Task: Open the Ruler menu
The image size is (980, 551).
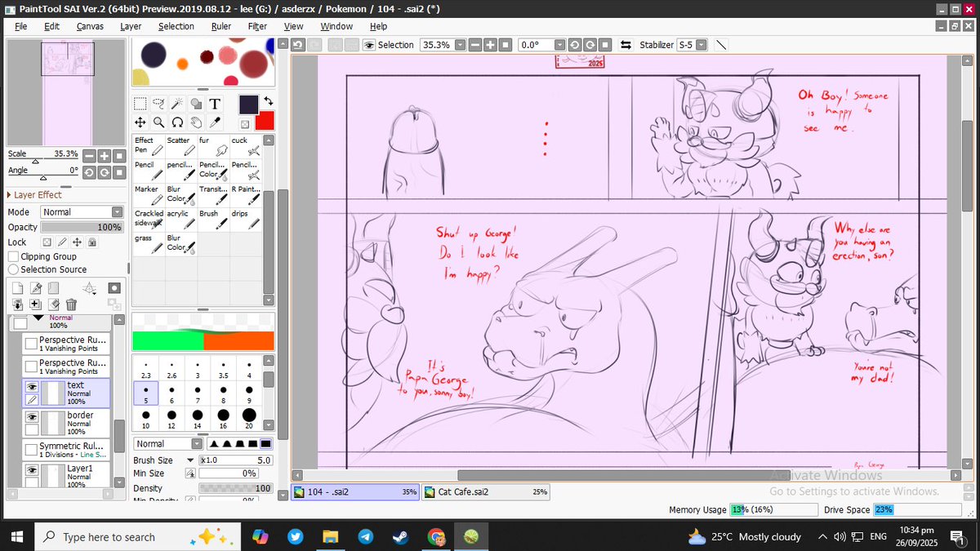Action: 220,26
